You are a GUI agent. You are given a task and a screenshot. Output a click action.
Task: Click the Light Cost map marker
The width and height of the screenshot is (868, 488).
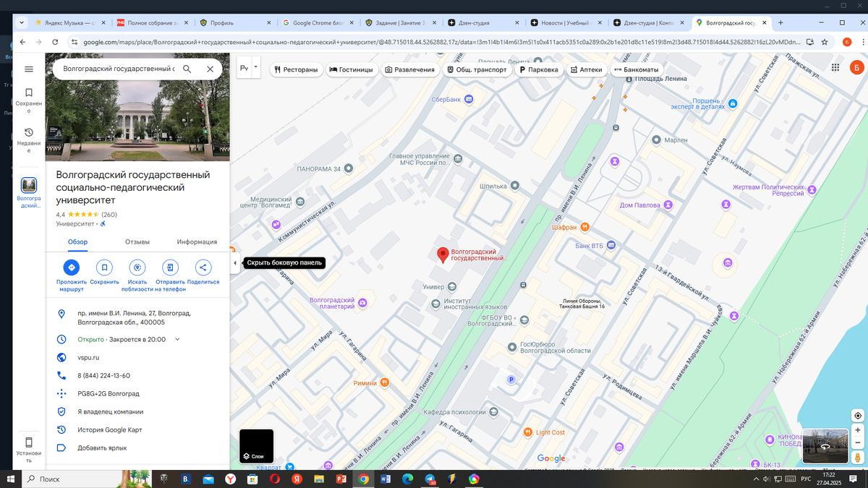[528, 432]
